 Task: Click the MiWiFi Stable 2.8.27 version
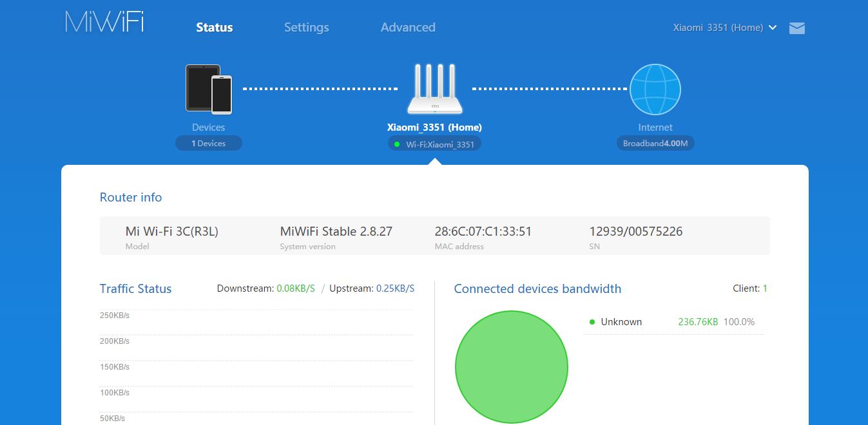(x=336, y=231)
